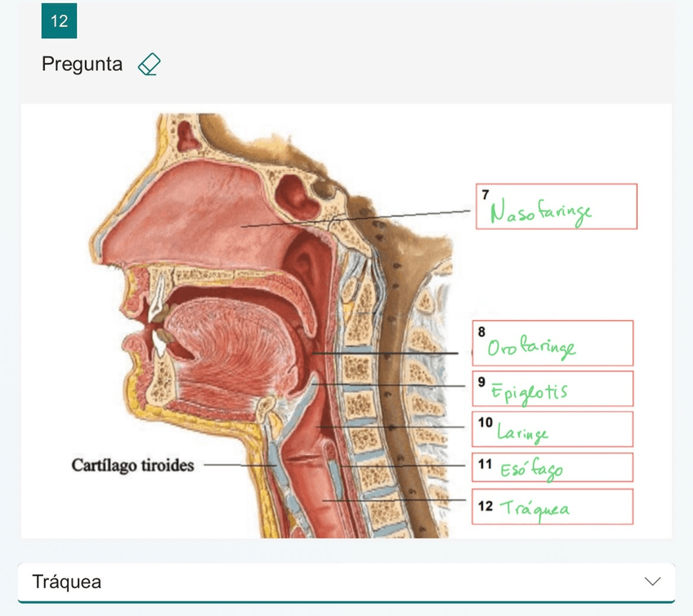Click the Pregunta heading text
693x616 pixels.
point(82,64)
